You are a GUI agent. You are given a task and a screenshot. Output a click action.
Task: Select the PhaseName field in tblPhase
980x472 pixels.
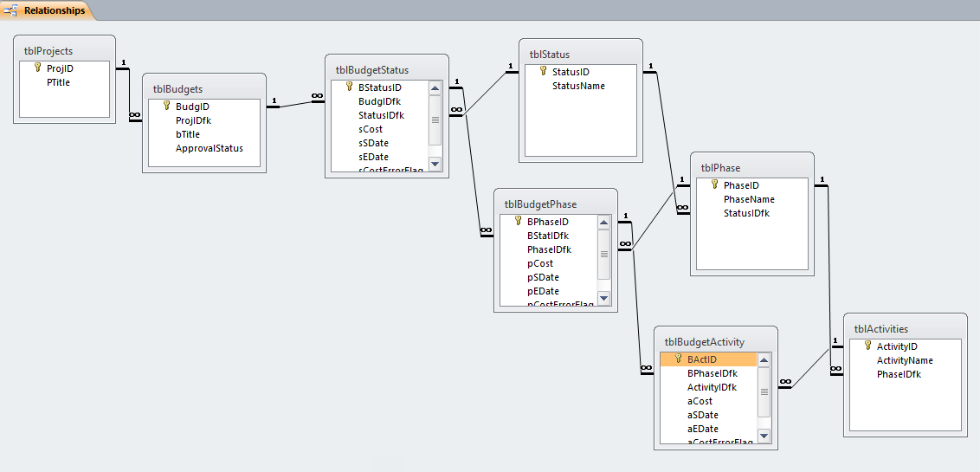tap(749, 199)
